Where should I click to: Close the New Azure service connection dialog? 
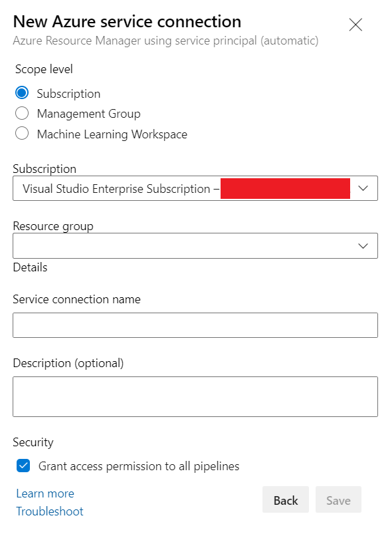tap(355, 25)
